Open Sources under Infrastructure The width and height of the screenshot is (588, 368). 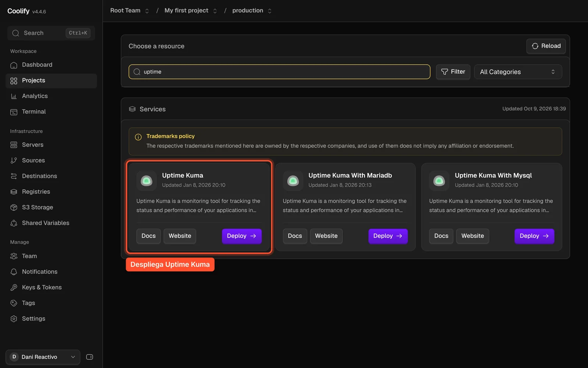(51, 160)
